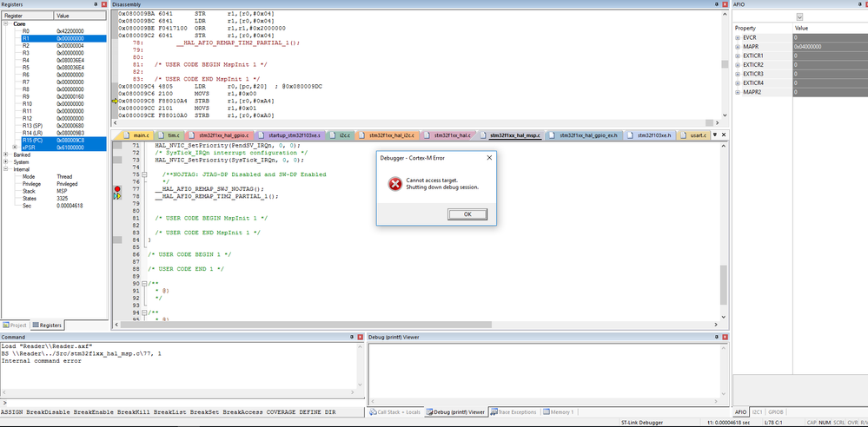Click OK in the Cortex-M Error dialog

(467, 214)
